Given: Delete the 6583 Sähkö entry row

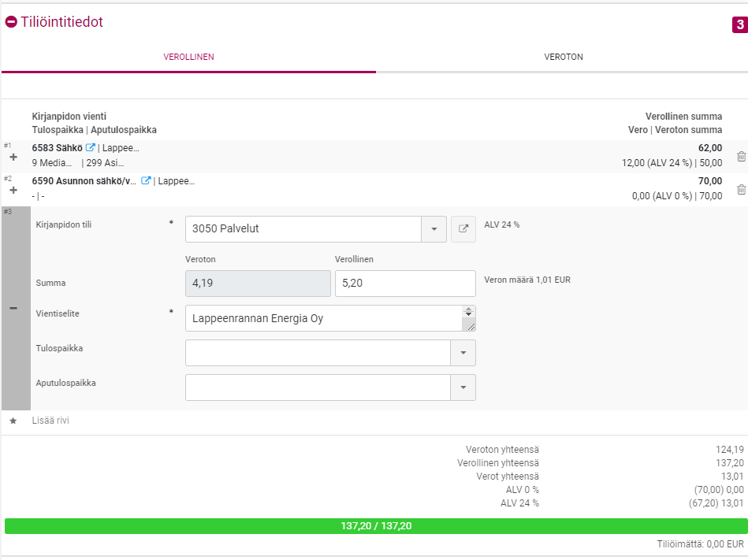Looking at the screenshot, I should (741, 157).
